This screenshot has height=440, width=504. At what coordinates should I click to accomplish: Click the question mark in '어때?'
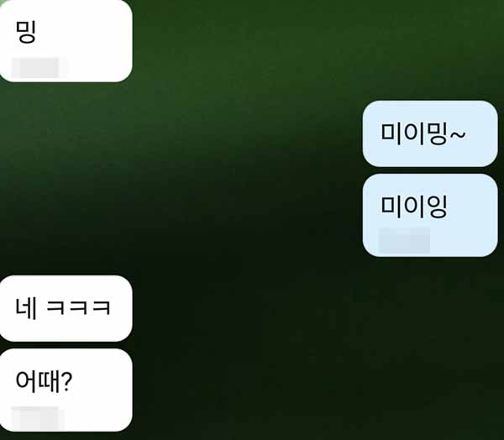coord(66,381)
